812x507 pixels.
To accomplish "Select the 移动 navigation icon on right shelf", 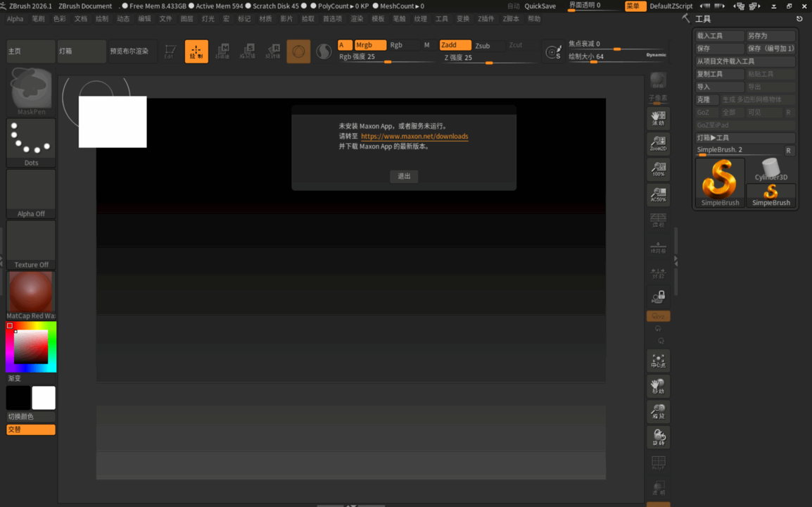I will point(658,386).
